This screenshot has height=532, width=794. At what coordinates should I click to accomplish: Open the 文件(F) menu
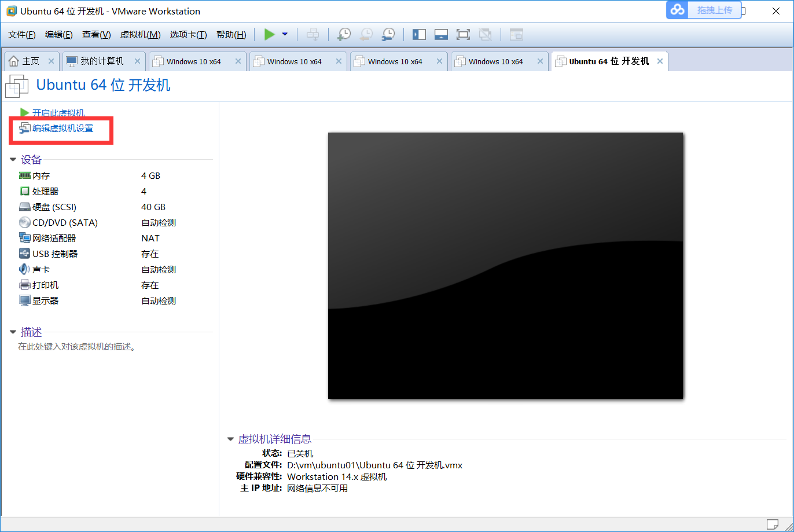pos(22,35)
